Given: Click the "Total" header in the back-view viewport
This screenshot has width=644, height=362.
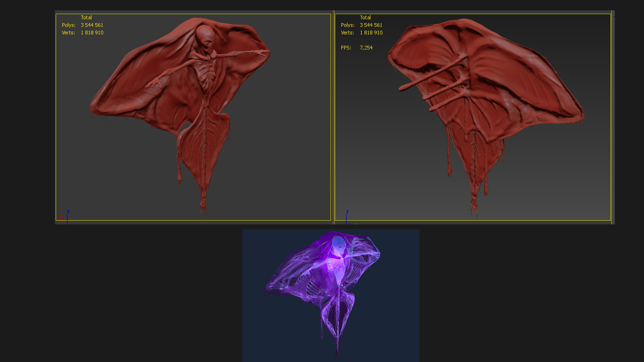Looking at the screenshot, I should pyautogui.click(x=365, y=17).
